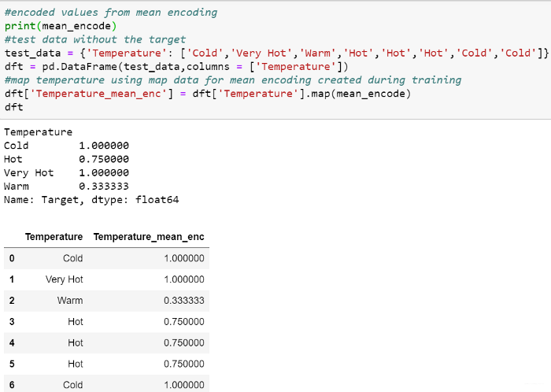
Task: Click the print(mean_encode) code line
Action: tap(61, 26)
